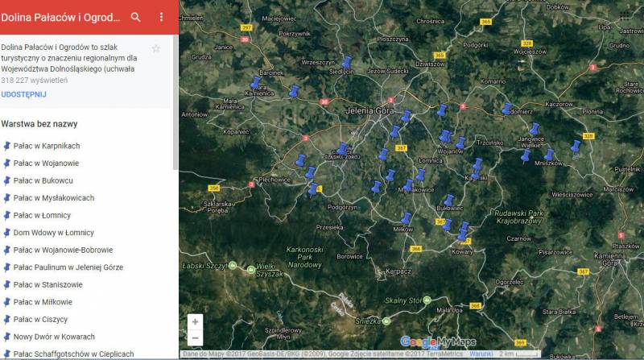Click the UDOSTĘPNIJ share link

23,94
